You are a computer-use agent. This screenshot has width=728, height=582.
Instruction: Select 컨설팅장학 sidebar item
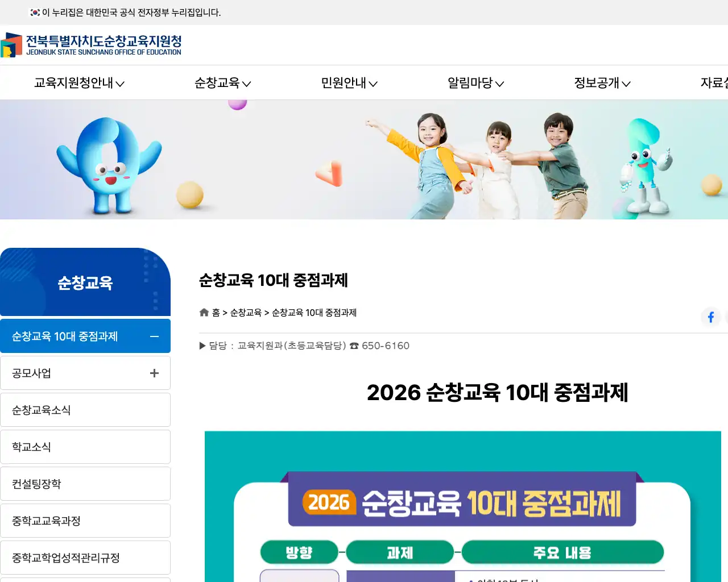click(85, 484)
